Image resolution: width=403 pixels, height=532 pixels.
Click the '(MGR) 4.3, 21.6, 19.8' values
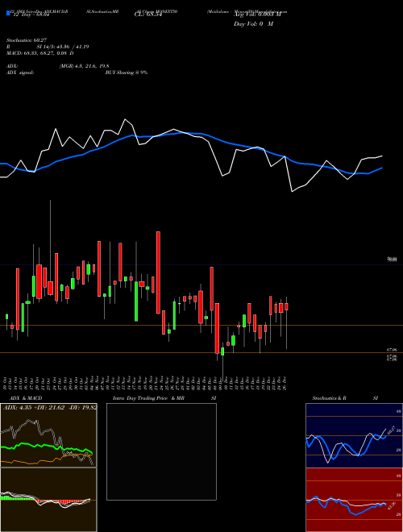(x=84, y=66)
